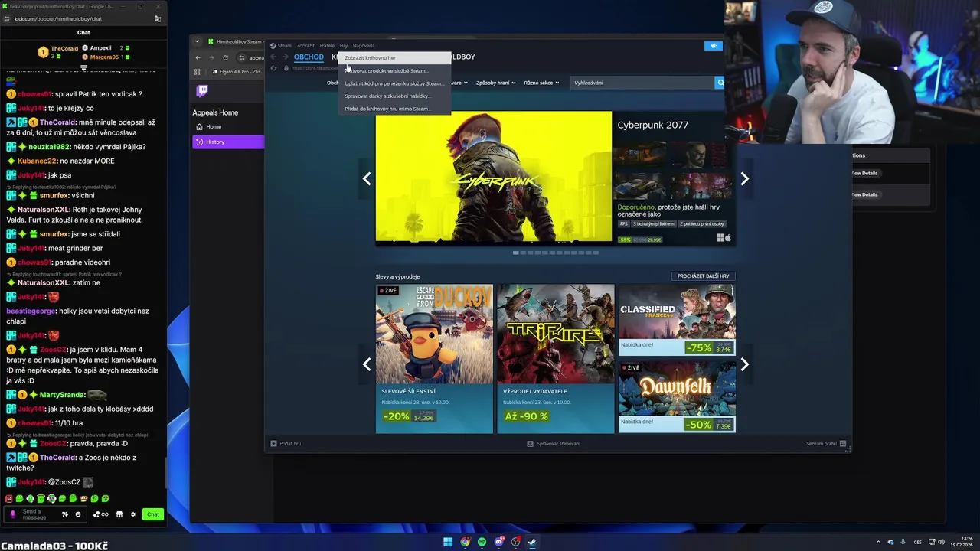Image resolution: width=980 pixels, height=551 pixels.
Task: Open the Nápověda menu
Action: coord(364,46)
